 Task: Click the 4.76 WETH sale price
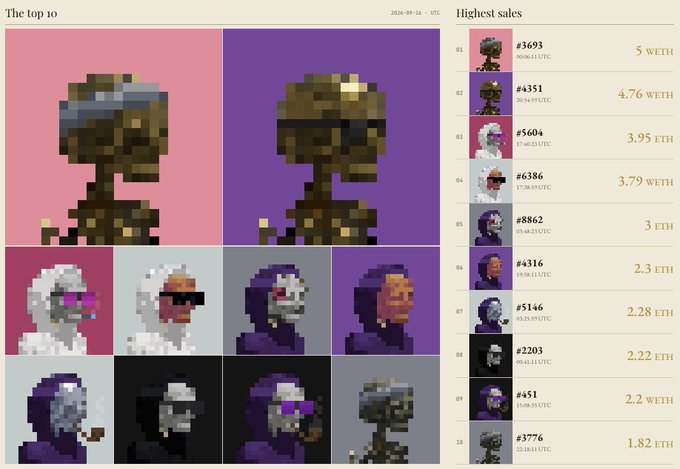(x=646, y=94)
